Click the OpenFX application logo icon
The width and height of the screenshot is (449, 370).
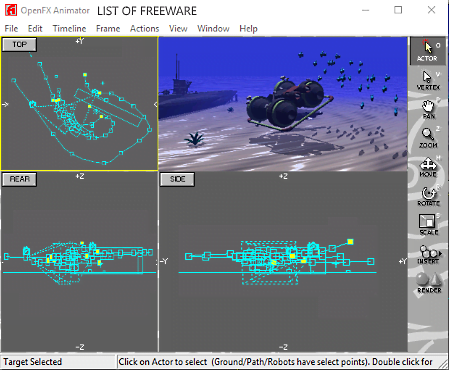[x=11, y=10]
